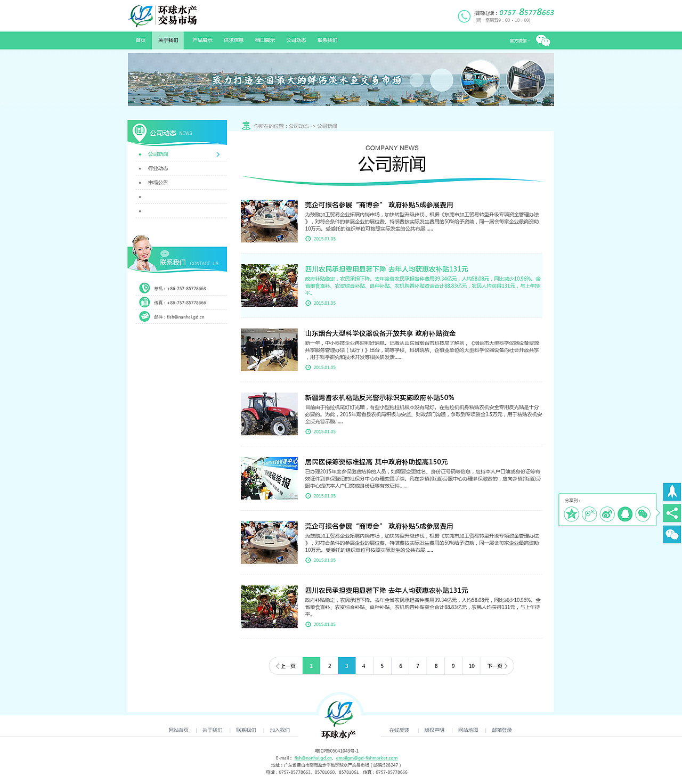Open article 山东烟台大型科学仪器设备开放共享
Image resolution: width=682 pixels, height=784 pixels.
(380, 333)
